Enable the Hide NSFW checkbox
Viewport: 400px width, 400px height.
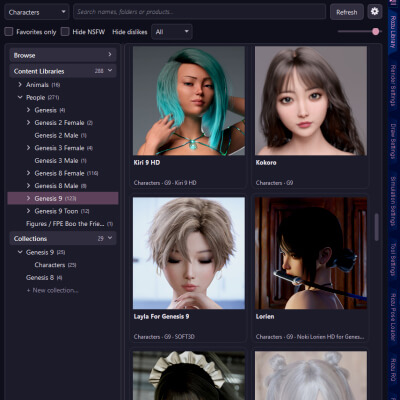click(x=65, y=32)
